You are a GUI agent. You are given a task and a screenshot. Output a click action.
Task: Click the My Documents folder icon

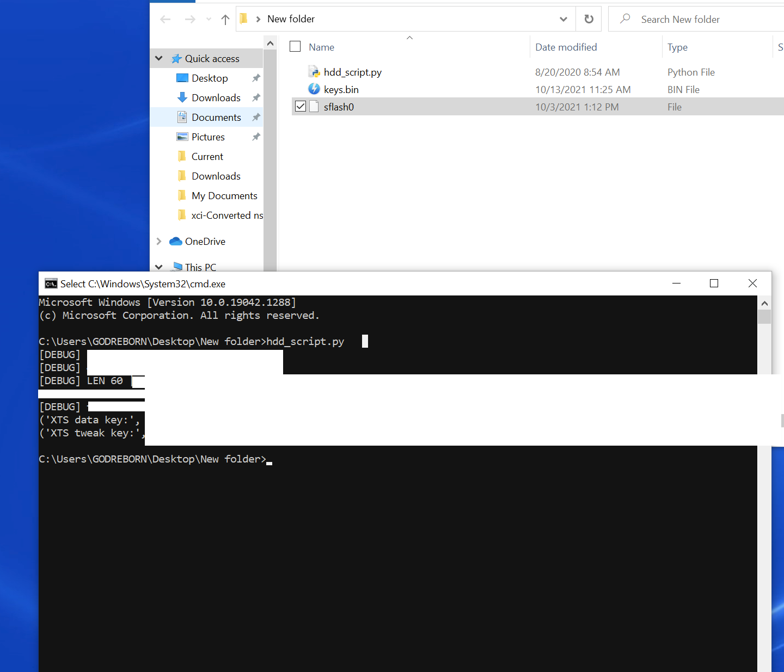pyautogui.click(x=182, y=196)
